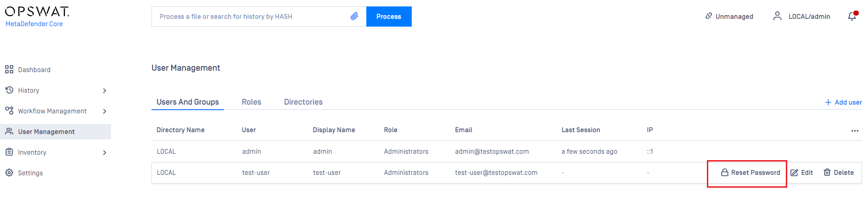The image size is (868, 201).
Task: Click the LOCAL/admin user profile icon
Action: 777,16
